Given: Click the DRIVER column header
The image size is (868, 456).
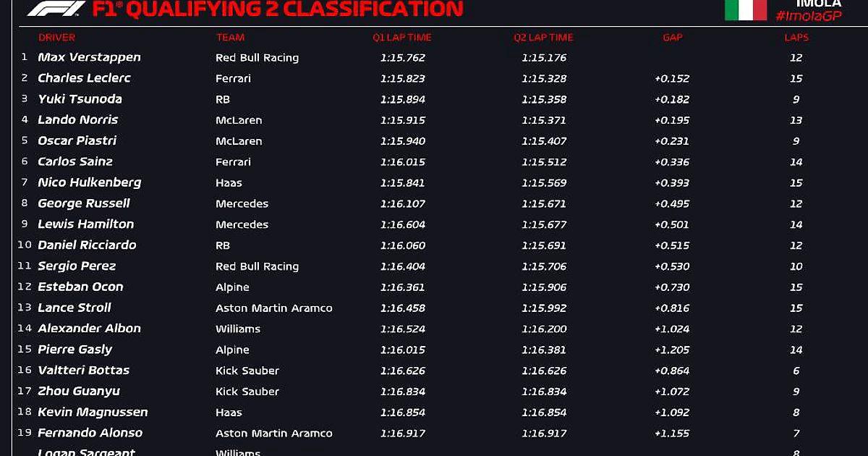Looking at the screenshot, I should (56, 38).
